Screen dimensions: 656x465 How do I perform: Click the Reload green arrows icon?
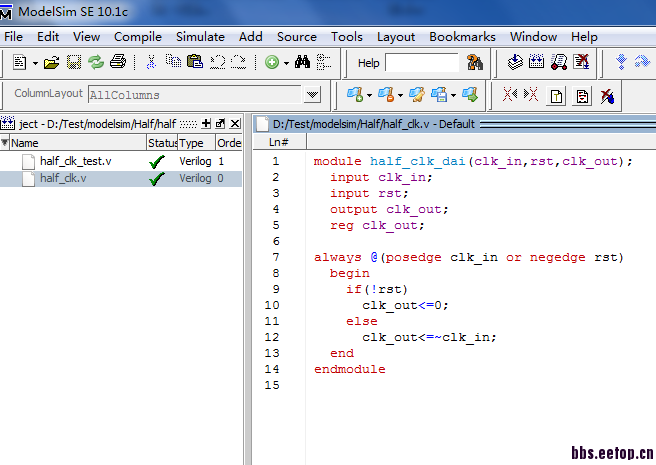pyautogui.click(x=96, y=62)
